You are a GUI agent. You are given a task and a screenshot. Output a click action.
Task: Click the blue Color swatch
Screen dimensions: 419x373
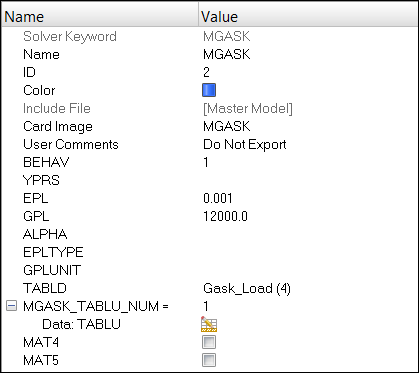click(x=209, y=90)
